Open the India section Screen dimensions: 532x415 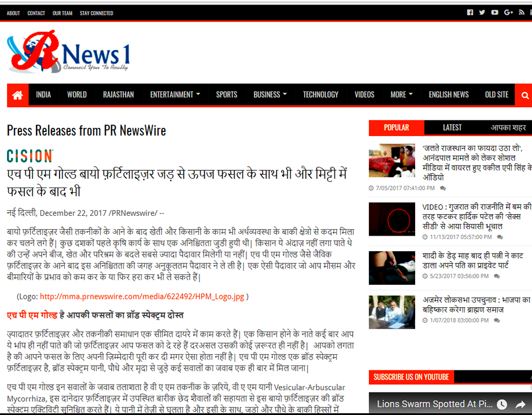43,95
